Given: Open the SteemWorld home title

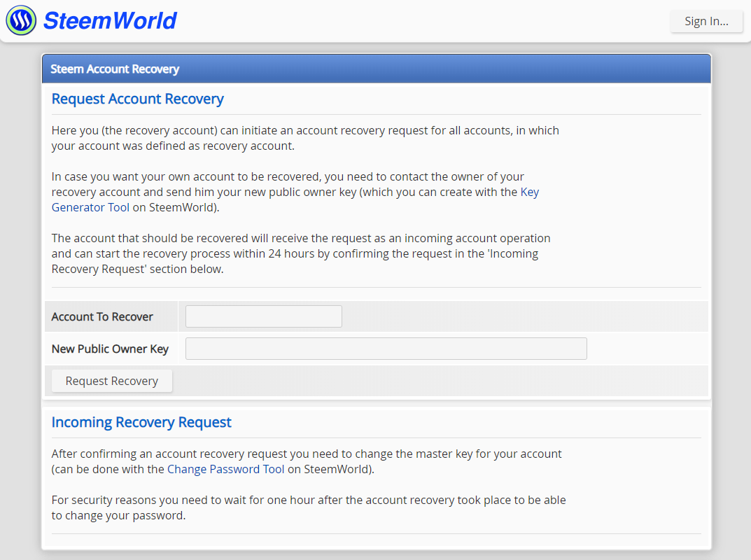Looking at the screenshot, I should click(110, 21).
